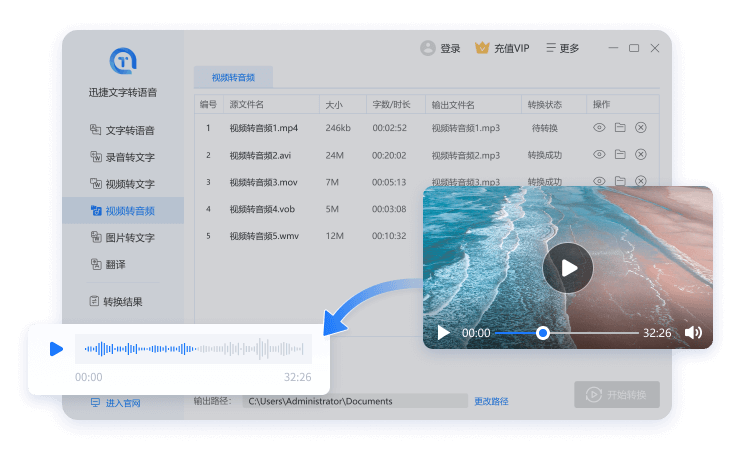Click 登录 to sign in
The height and width of the screenshot is (469, 729).
pos(441,48)
